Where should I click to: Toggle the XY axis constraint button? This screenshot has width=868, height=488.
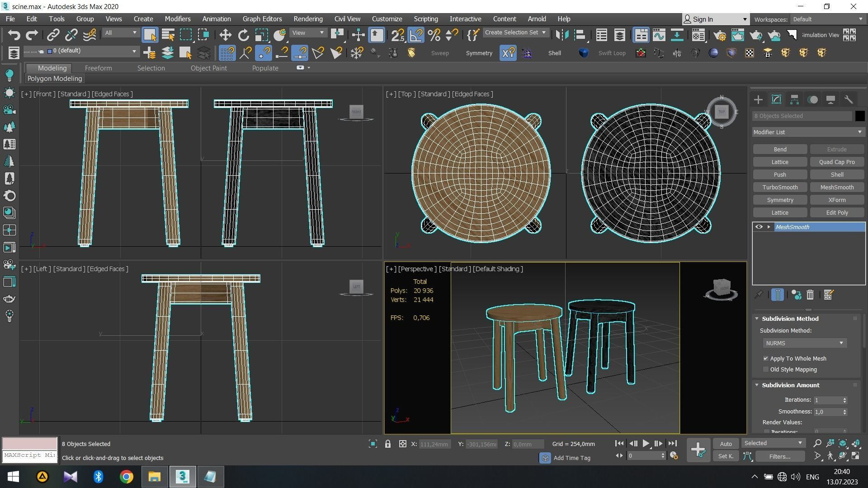click(x=508, y=53)
